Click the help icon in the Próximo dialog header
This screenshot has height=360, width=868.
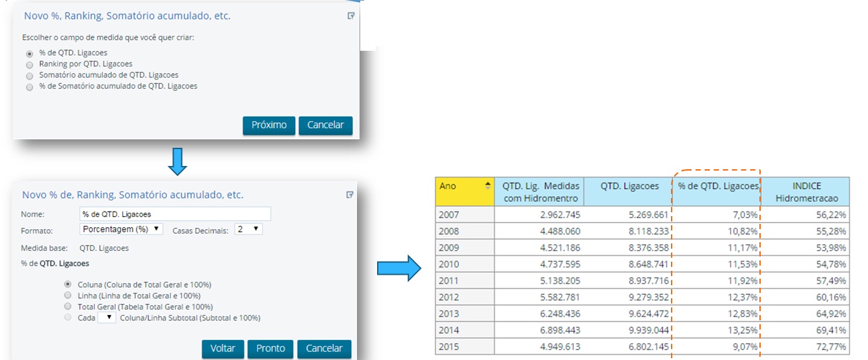(x=351, y=16)
